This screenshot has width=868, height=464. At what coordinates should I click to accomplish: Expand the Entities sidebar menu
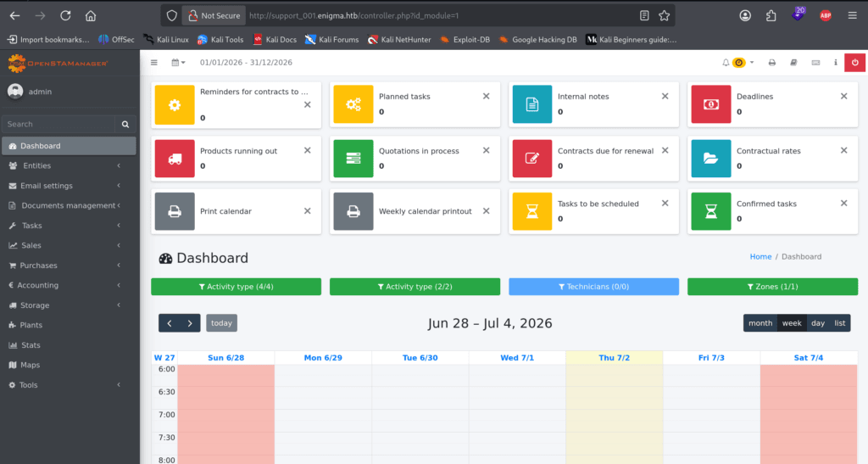pyautogui.click(x=69, y=165)
